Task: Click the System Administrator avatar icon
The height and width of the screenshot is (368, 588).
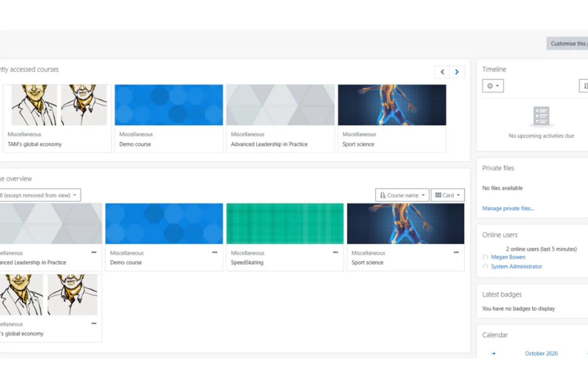Action: coord(485,266)
